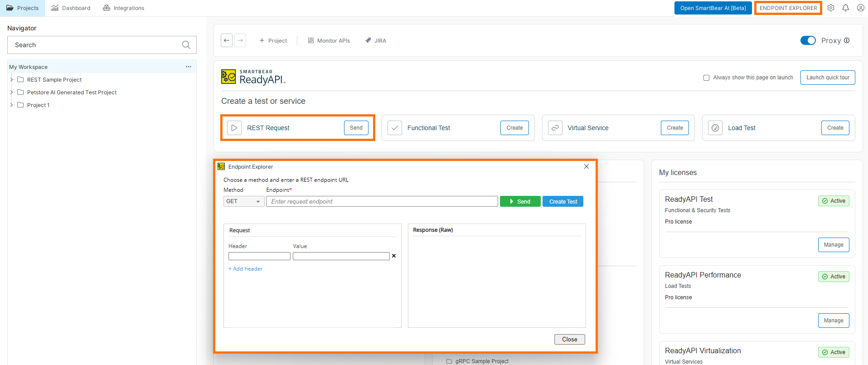Click ReadyAPI Performance Active badge
This screenshot has width=868, height=365.
(x=834, y=277)
